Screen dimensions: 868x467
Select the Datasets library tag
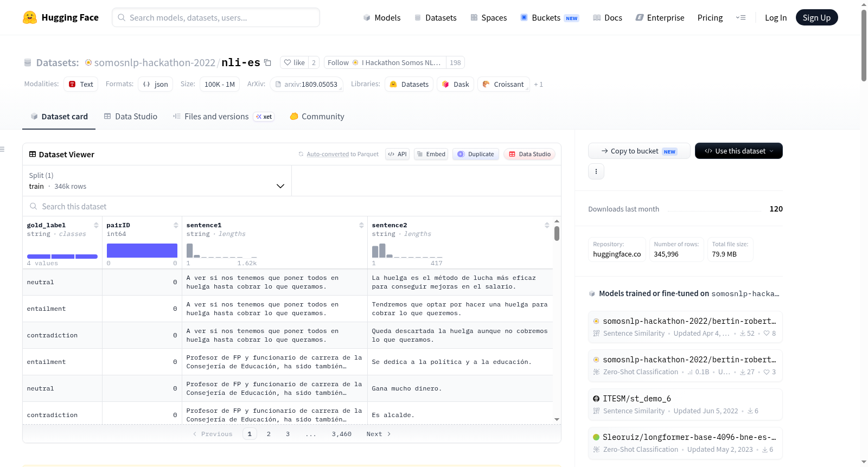(x=409, y=84)
